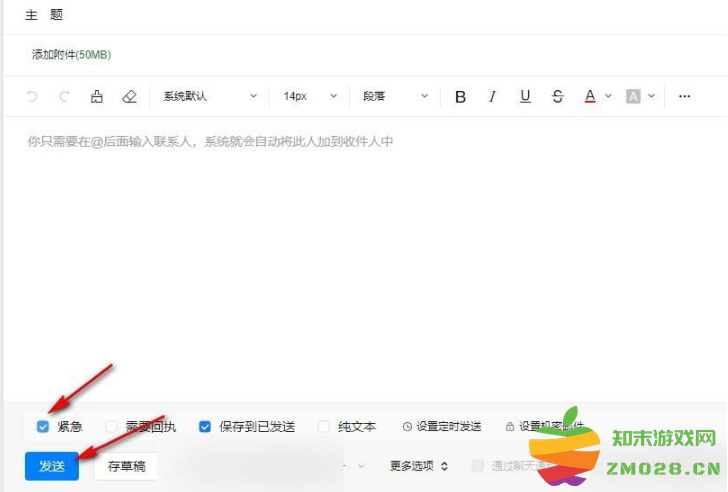Image resolution: width=728 pixels, height=492 pixels.
Task: Redo the last edit
Action: click(64, 97)
